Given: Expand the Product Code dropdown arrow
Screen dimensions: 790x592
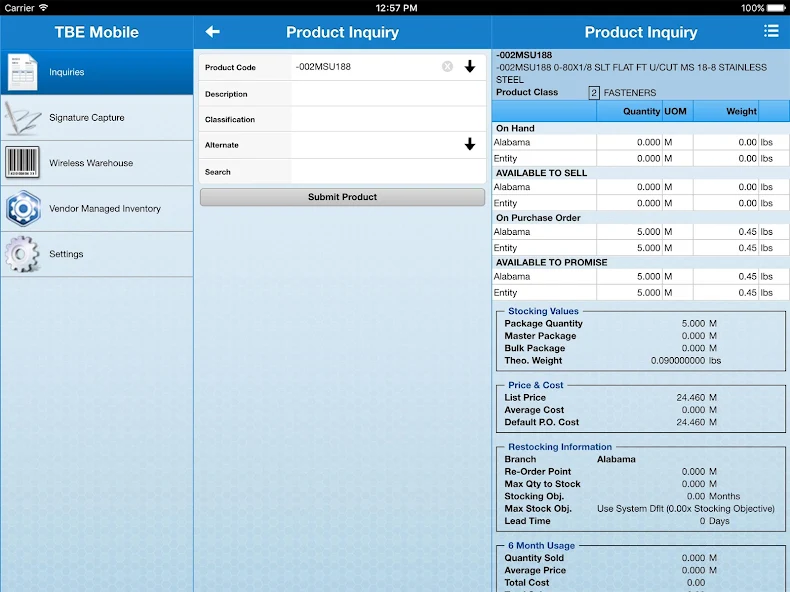Looking at the screenshot, I should (470, 67).
